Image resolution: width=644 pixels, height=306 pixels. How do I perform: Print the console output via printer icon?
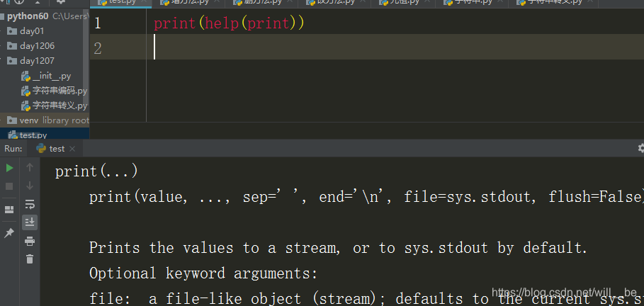(x=30, y=241)
